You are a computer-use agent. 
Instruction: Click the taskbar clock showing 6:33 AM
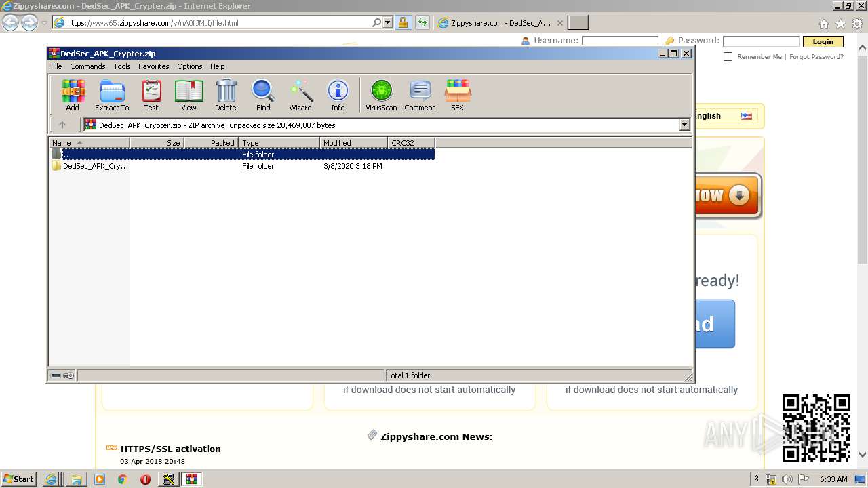coord(833,479)
